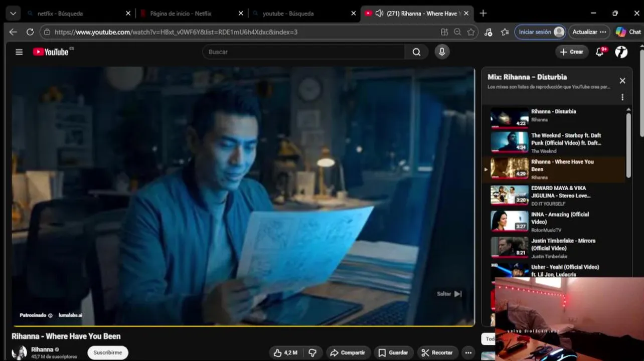Click the Compartir share button
Image resolution: width=644 pixels, height=361 pixels.
pos(348,352)
